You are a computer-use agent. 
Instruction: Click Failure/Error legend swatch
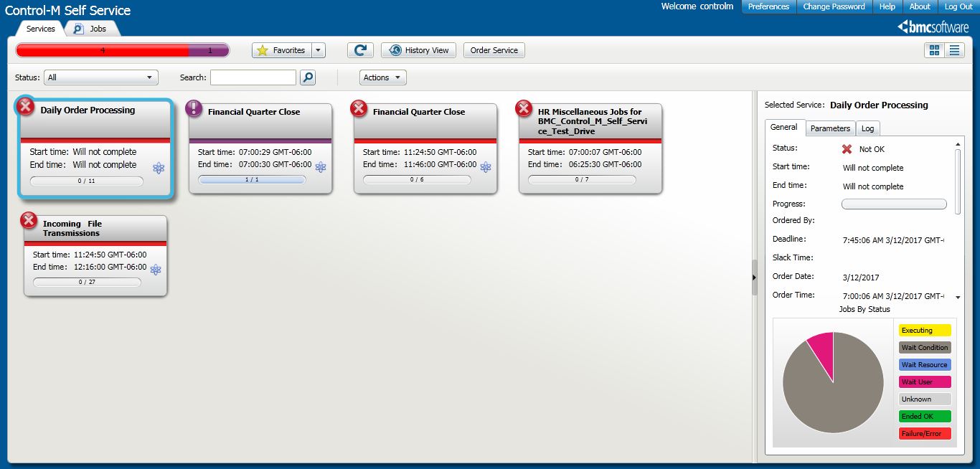[x=925, y=434]
